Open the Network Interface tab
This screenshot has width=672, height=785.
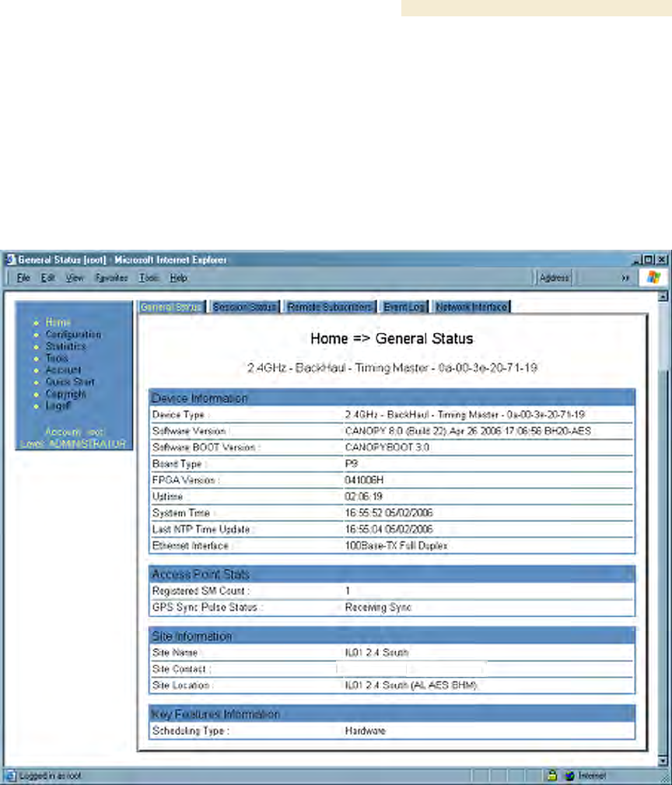471,307
